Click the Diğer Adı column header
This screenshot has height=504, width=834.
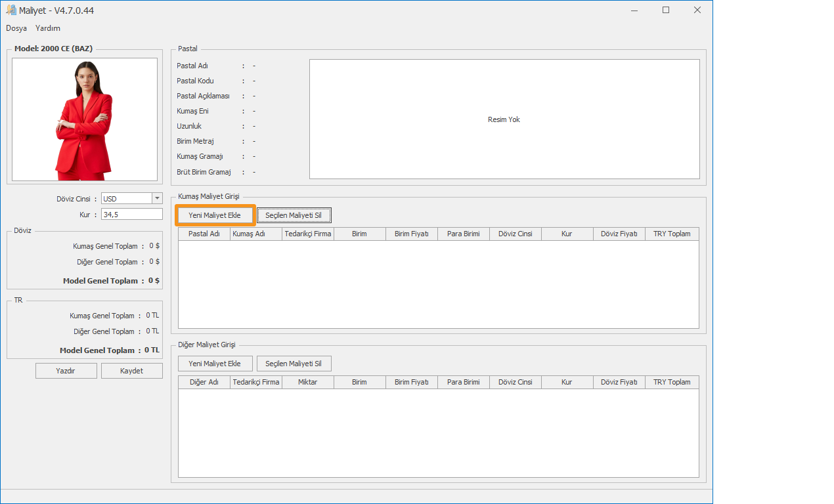point(204,383)
